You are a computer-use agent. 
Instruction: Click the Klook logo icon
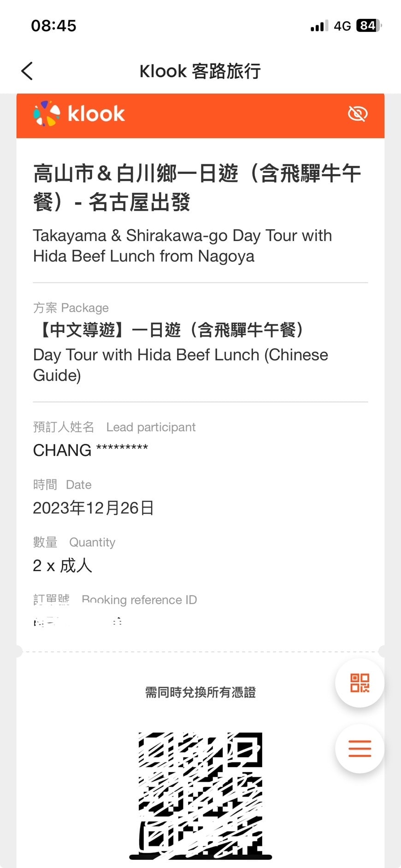(47, 113)
